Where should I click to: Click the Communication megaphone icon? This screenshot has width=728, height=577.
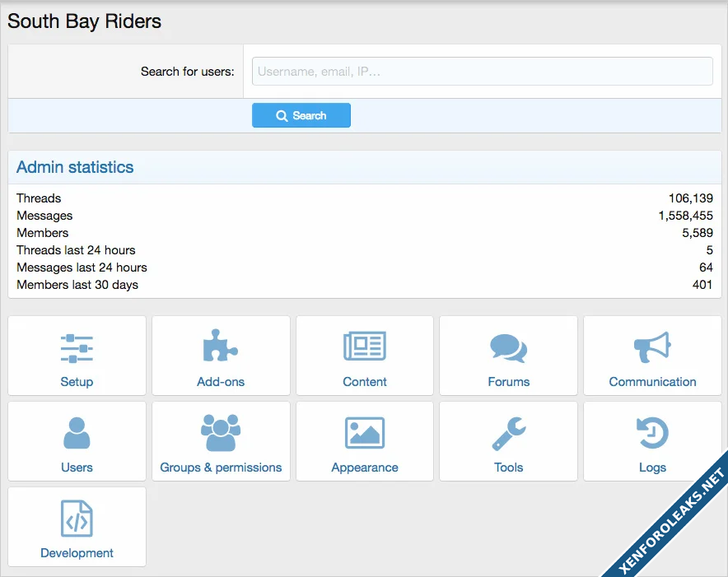pos(652,347)
